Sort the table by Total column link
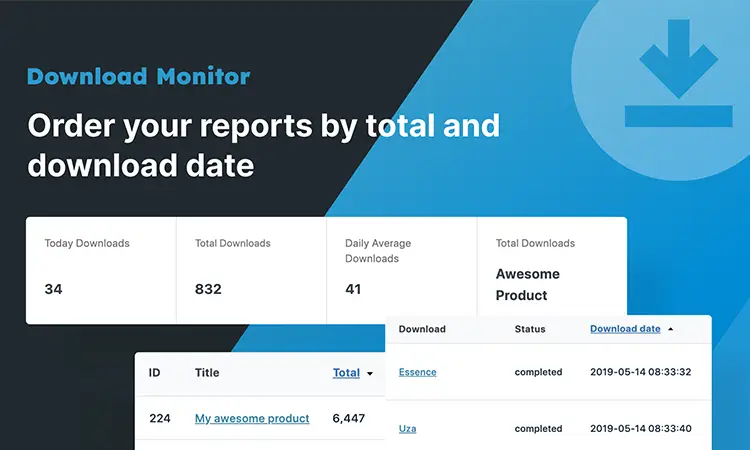Screen dimensions: 750x450 [346, 373]
